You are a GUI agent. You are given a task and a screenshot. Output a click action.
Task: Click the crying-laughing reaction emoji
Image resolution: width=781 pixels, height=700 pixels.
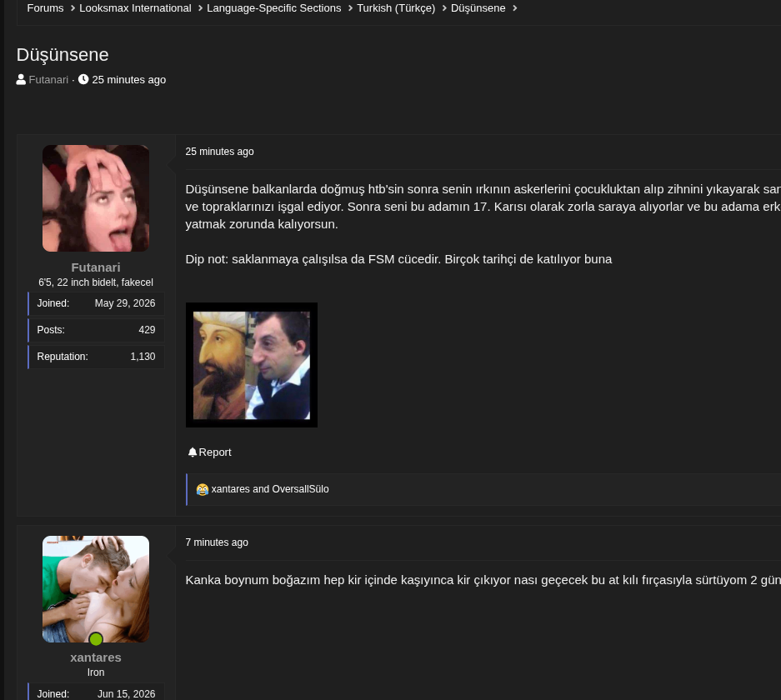[203, 489]
